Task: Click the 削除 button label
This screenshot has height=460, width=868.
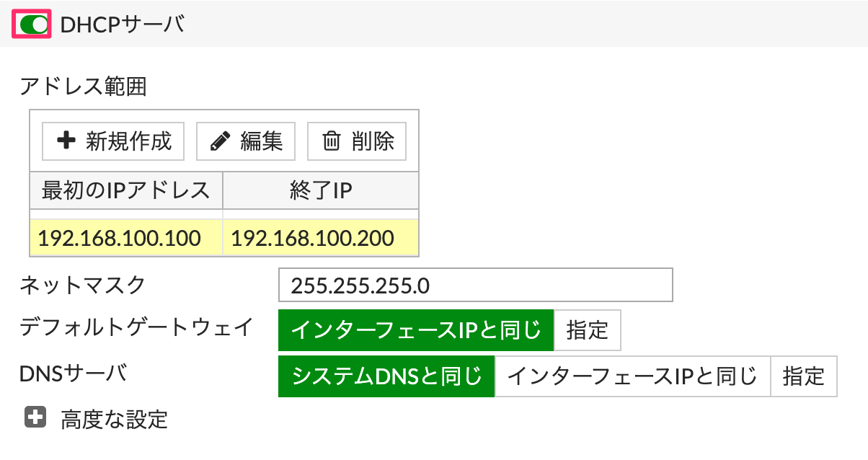Action: click(x=373, y=141)
